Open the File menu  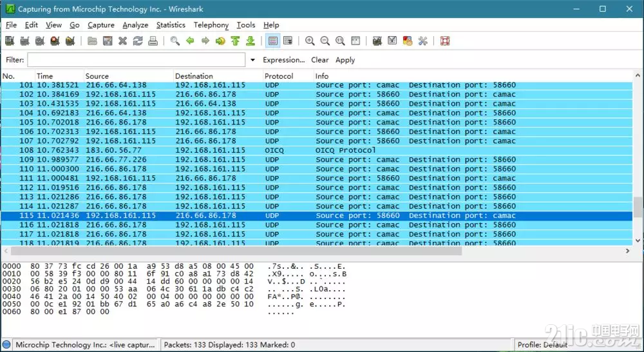(11, 25)
